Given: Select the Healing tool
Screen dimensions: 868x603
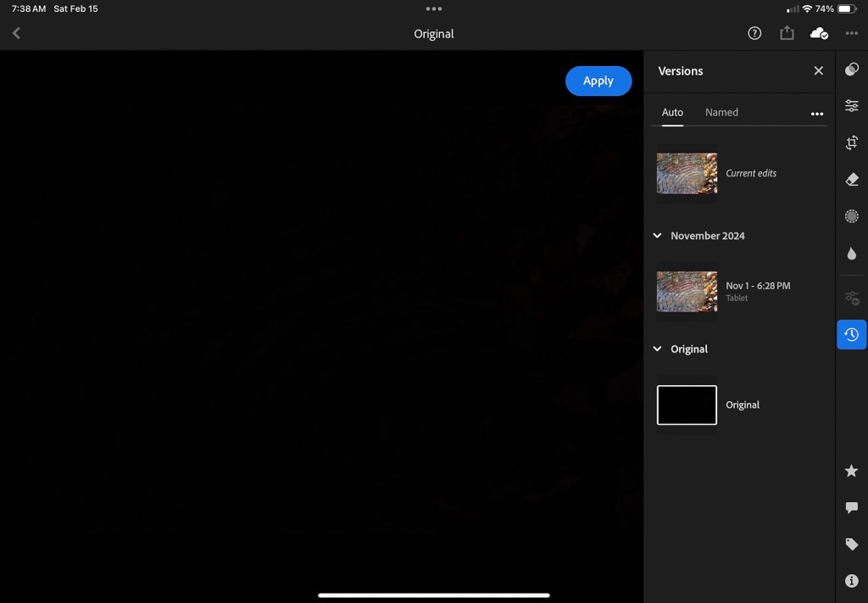Looking at the screenshot, I should click(852, 179).
